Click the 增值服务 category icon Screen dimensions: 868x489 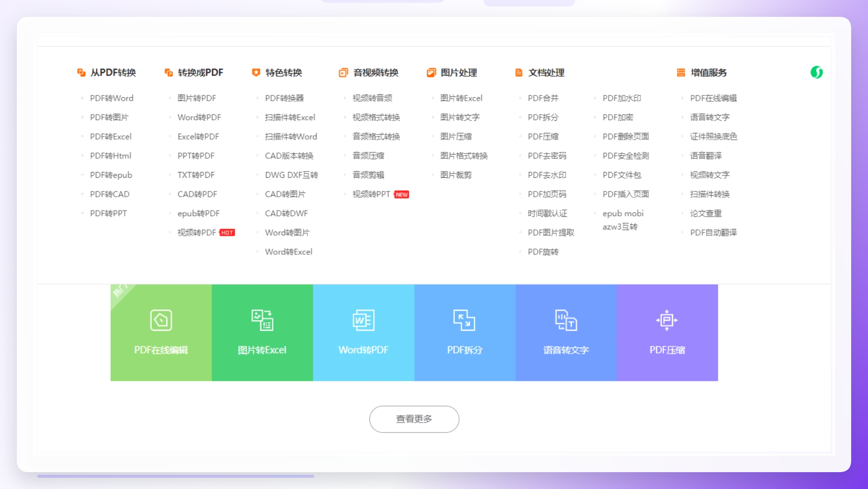(x=681, y=73)
